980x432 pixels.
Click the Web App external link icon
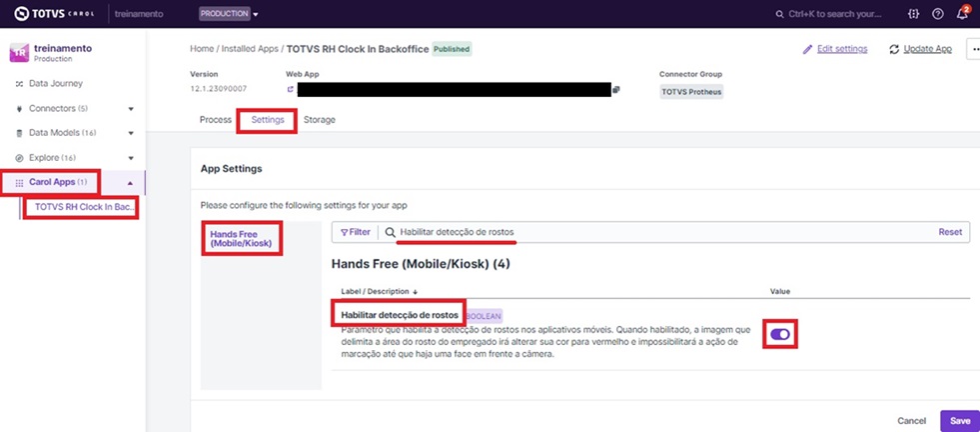(x=290, y=90)
